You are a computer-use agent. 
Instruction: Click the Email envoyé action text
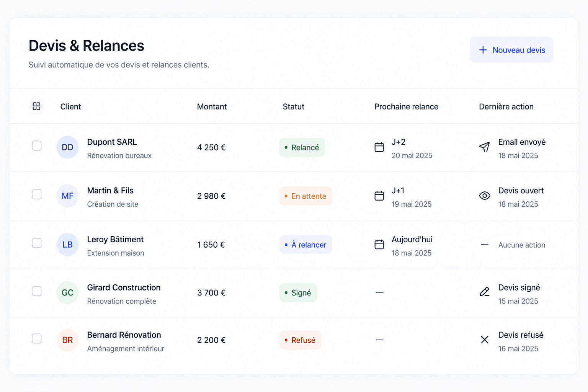pos(522,142)
